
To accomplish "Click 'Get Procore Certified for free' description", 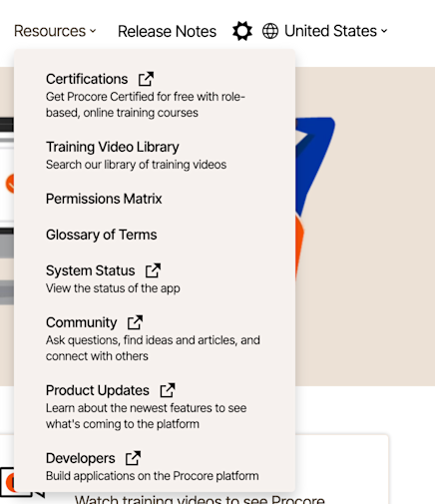I will pyautogui.click(x=146, y=105).
